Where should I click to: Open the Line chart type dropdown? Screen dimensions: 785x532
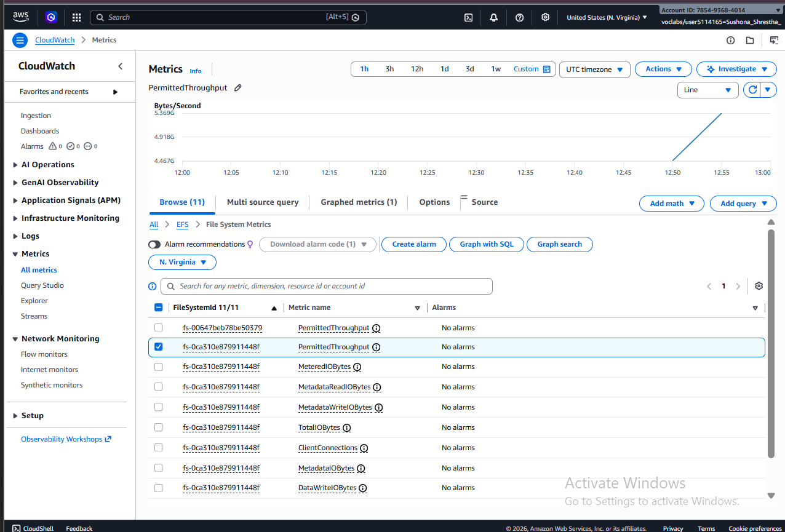707,90
